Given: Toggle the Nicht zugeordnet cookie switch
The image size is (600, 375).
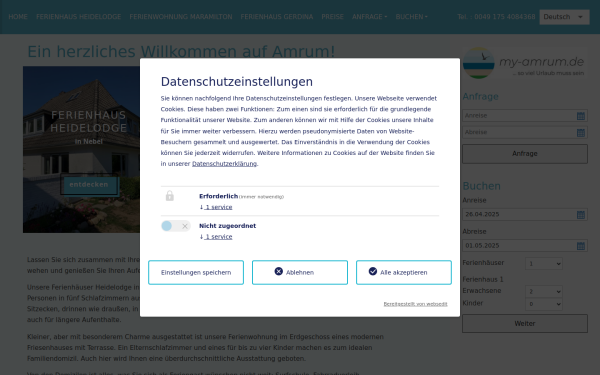Looking at the screenshot, I should [176, 226].
